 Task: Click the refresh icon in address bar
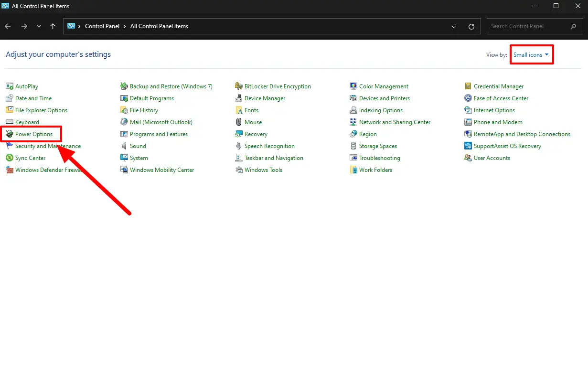point(471,27)
